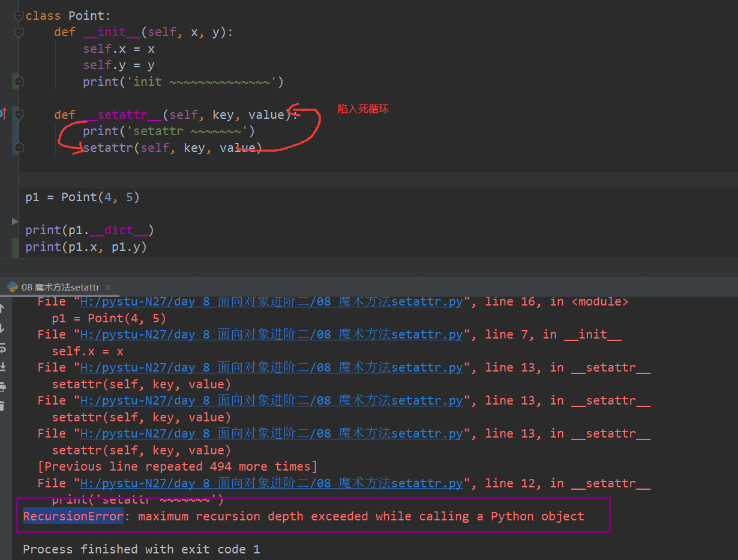Clear console output with trash icon
Viewport: 738px width, 560px height.
point(2,406)
